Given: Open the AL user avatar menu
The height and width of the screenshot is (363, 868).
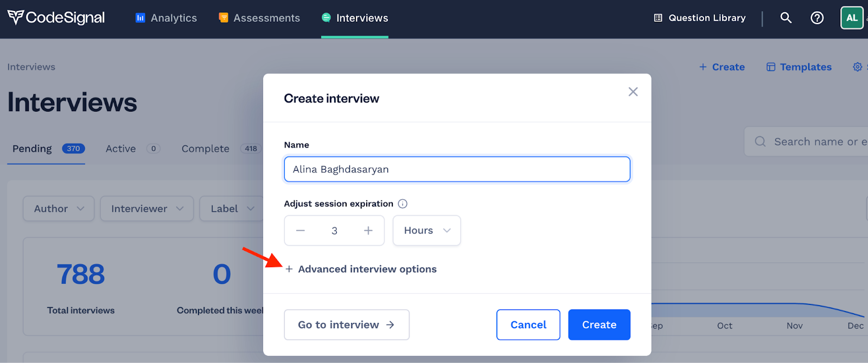Looking at the screenshot, I should coord(852,18).
